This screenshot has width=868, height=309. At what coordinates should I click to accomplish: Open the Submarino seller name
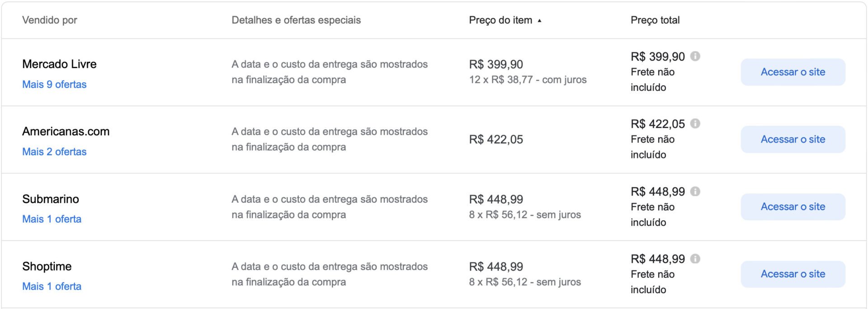click(51, 199)
